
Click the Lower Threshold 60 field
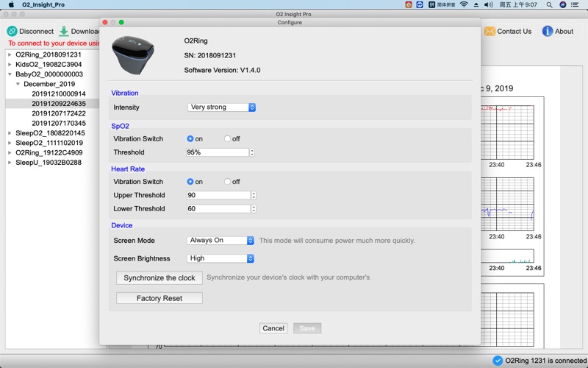tap(218, 208)
